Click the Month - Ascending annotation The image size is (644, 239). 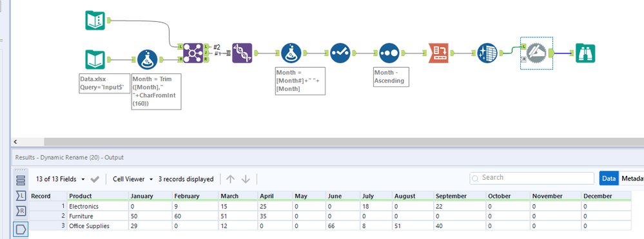click(391, 77)
